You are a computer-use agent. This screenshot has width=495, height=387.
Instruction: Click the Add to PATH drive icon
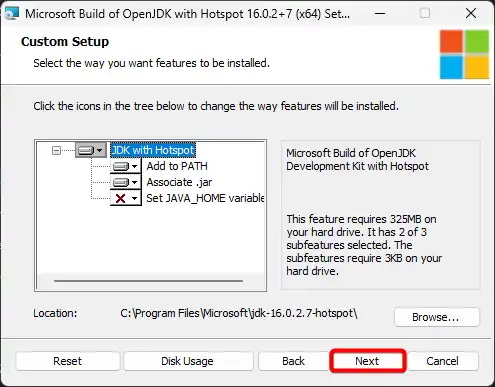[121, 166]
